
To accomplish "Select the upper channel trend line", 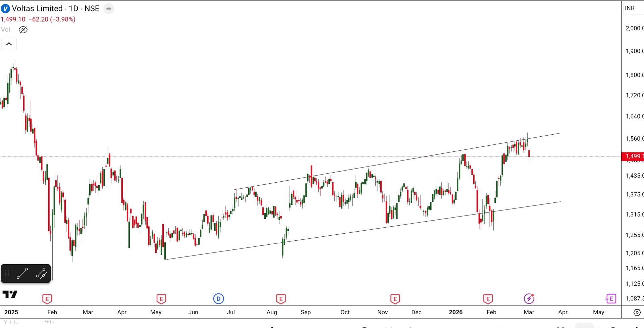I will [x=397, y=161].
